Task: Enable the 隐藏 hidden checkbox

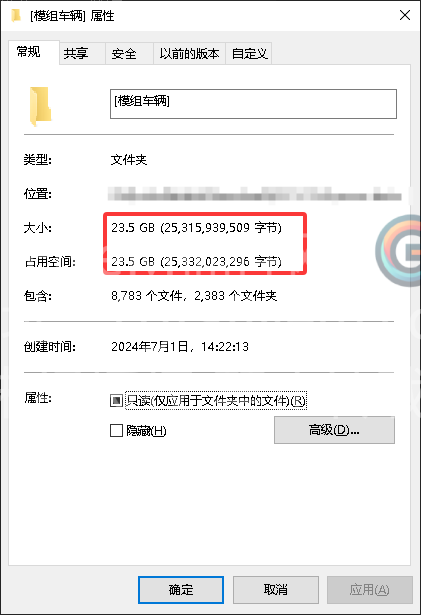Action: [116, 430]
